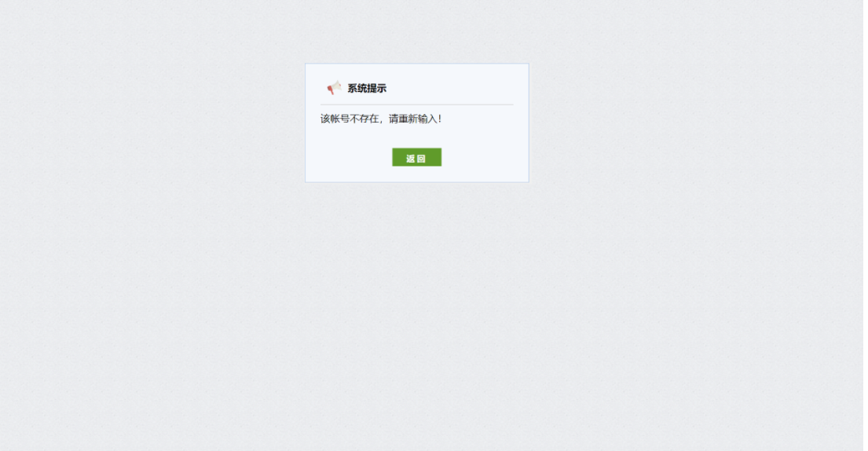The width and height of the screenshot is (868, 451).
Task: Dismiss the account-not-found notice with 返回
Action: (416, 157)
